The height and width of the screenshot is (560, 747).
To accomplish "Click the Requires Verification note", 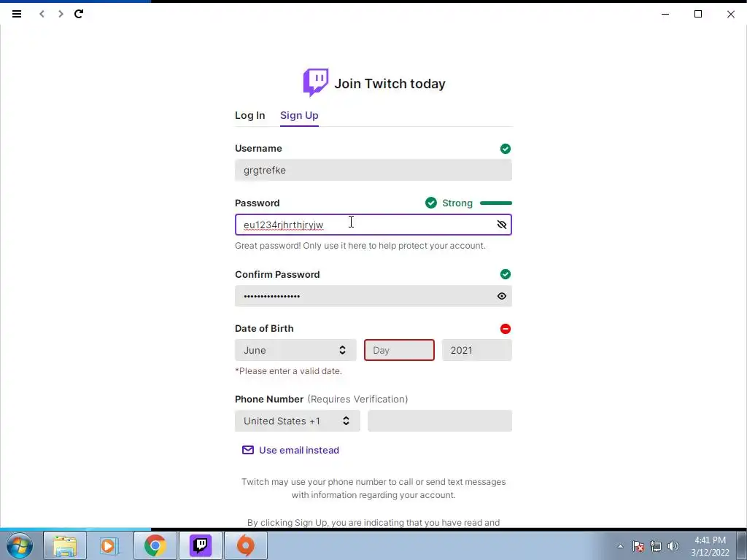I will (x=357, y=399).
